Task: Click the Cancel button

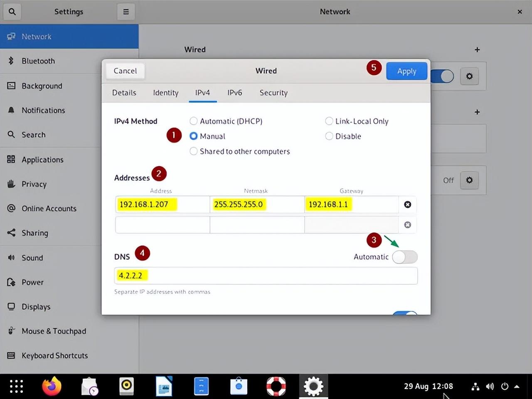Action: (125, 71)
